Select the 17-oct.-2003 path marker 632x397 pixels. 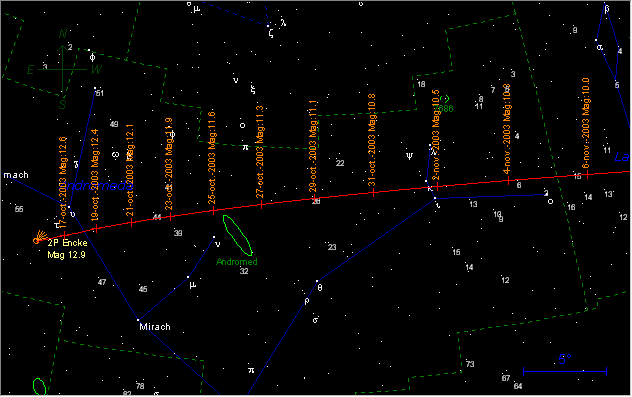pyautogui.click(x=64, y=235)
